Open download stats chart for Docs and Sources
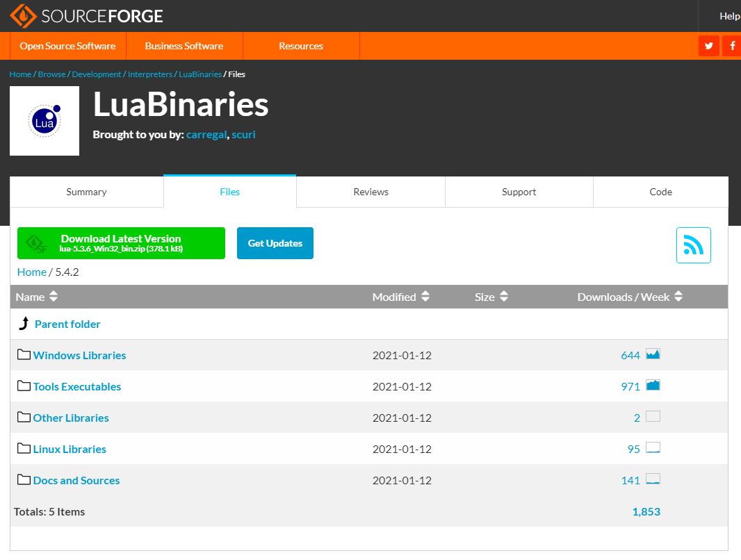 click(x=653, y=479)
